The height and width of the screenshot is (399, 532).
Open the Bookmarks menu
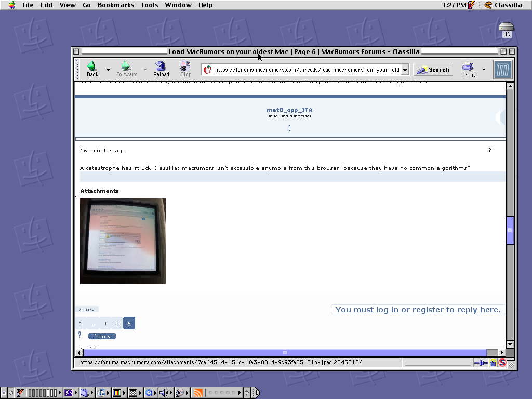[116, 5]
